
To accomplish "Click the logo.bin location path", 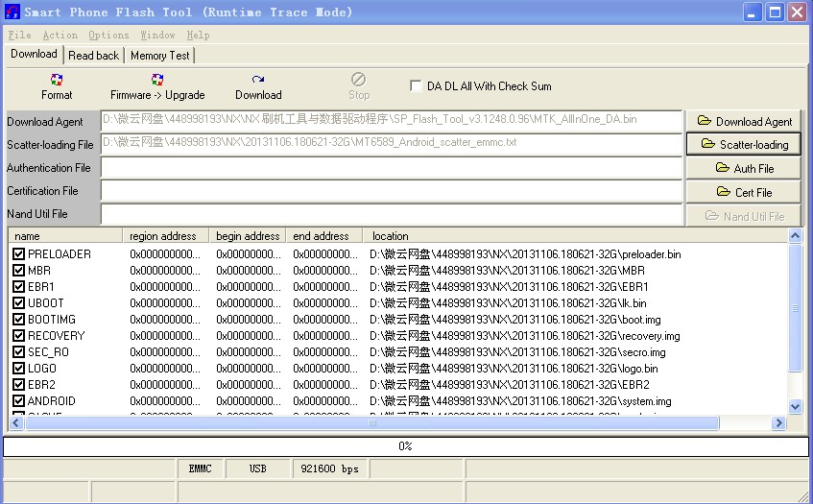I will pos(514,368).
